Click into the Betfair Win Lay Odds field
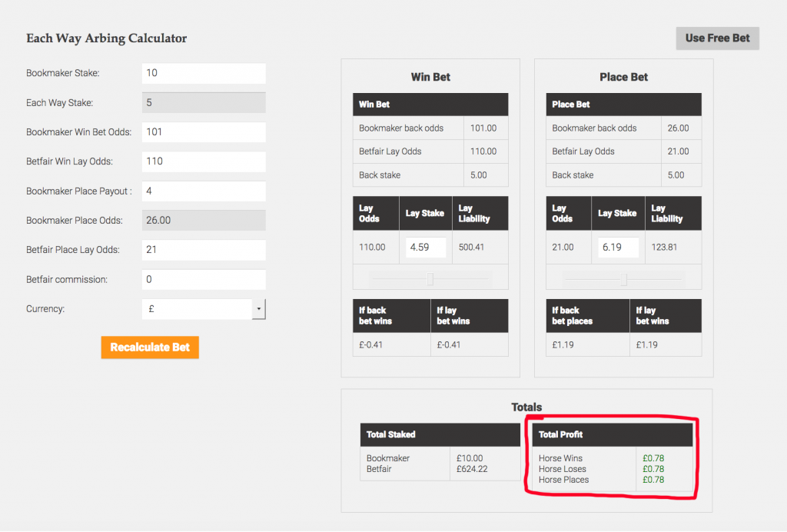The width and height of the screenshot is (787, 532). (204, 161)
